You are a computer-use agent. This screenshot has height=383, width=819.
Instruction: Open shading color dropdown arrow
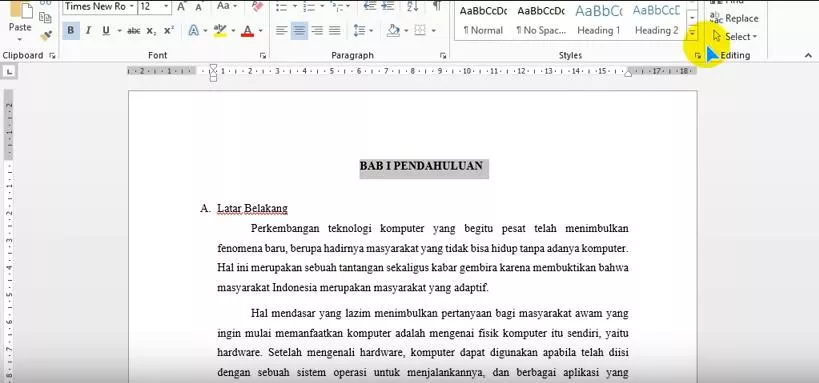coord(406,31)
